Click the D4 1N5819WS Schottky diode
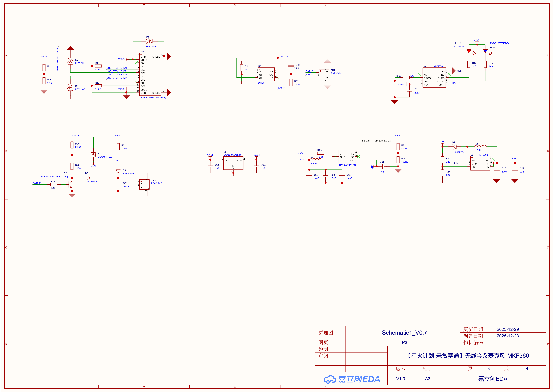 [455, 146]
